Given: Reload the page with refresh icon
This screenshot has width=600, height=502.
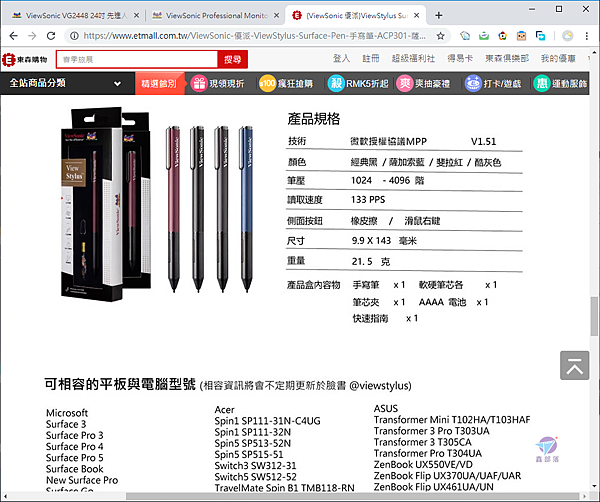Looking at the screenshot, I should [51, 36].
